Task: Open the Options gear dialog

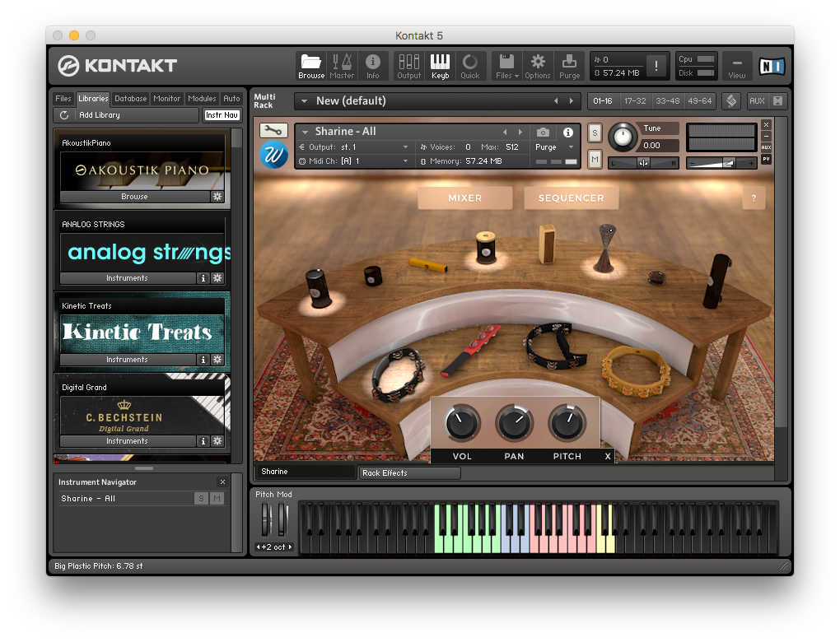Action: pyautogui.click(x=537, y=67)
